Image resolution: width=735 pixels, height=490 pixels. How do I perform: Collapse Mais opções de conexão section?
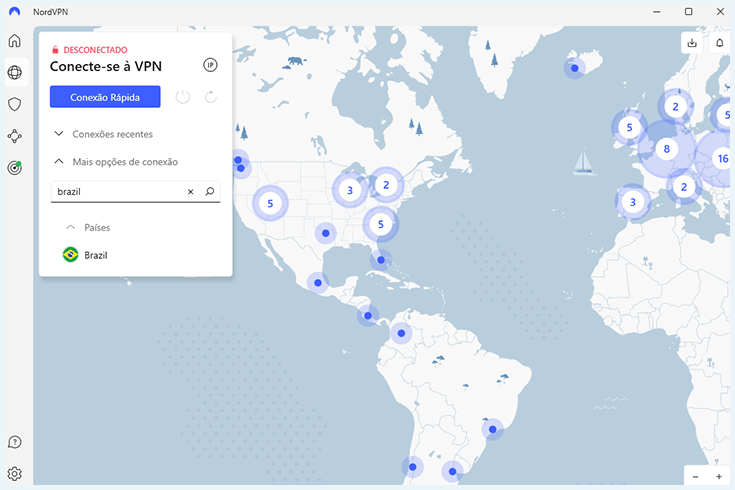(x=116, y=162)
